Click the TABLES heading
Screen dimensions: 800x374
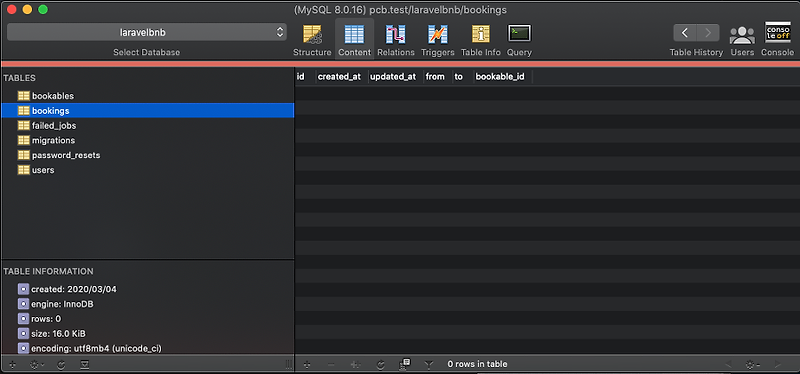click(x=19, y=78)
